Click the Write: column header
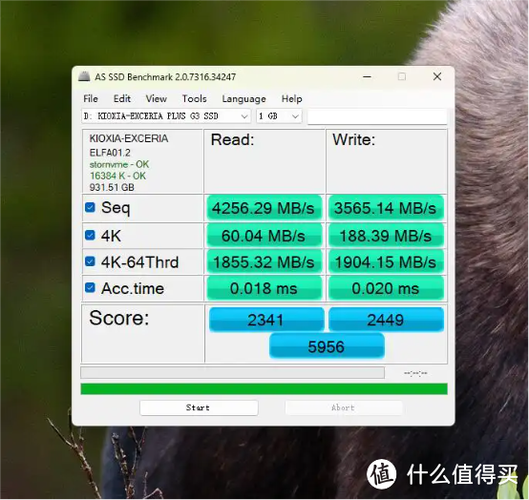The image size is (529, 500). (354, 140)
